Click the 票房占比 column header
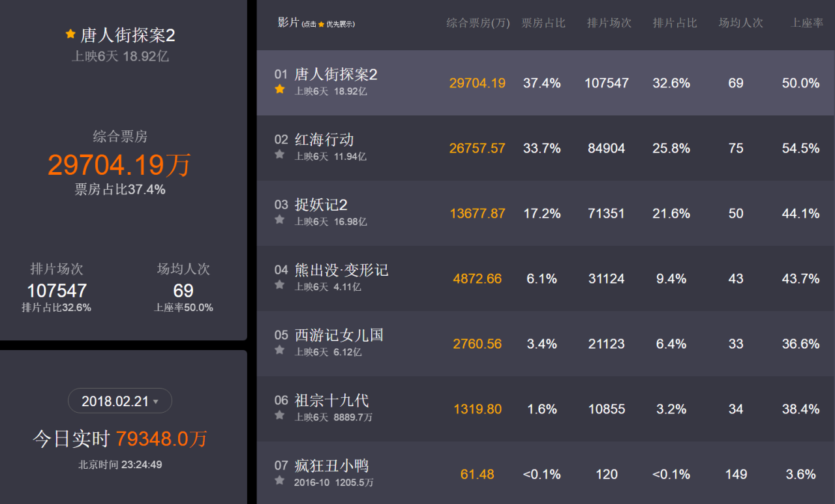The image size is (835, 504). tap(543, 23)
